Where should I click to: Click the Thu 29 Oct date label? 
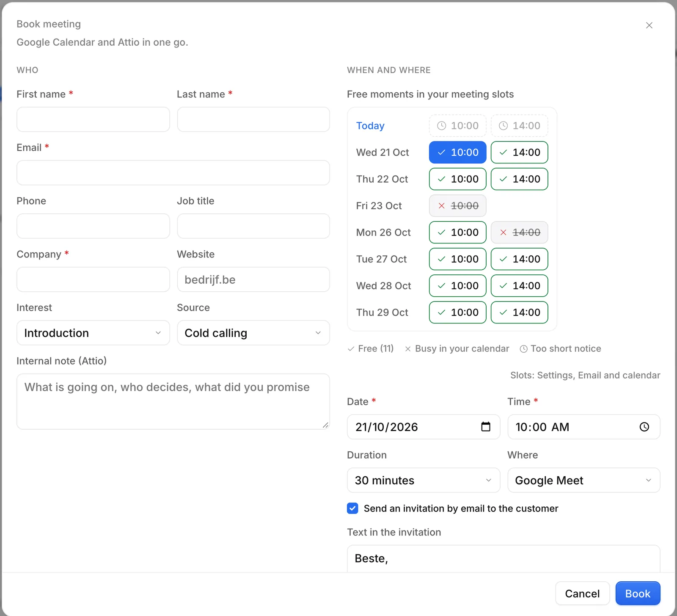tap(382, 312)
